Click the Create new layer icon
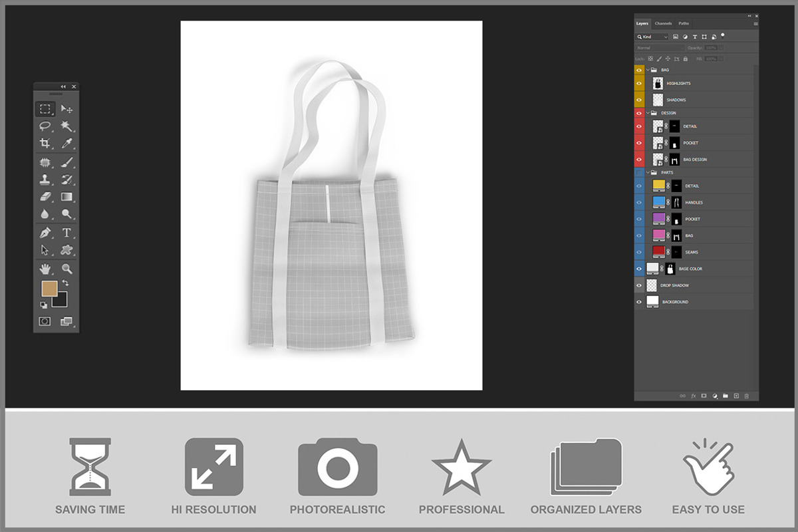 coord(736,396)
